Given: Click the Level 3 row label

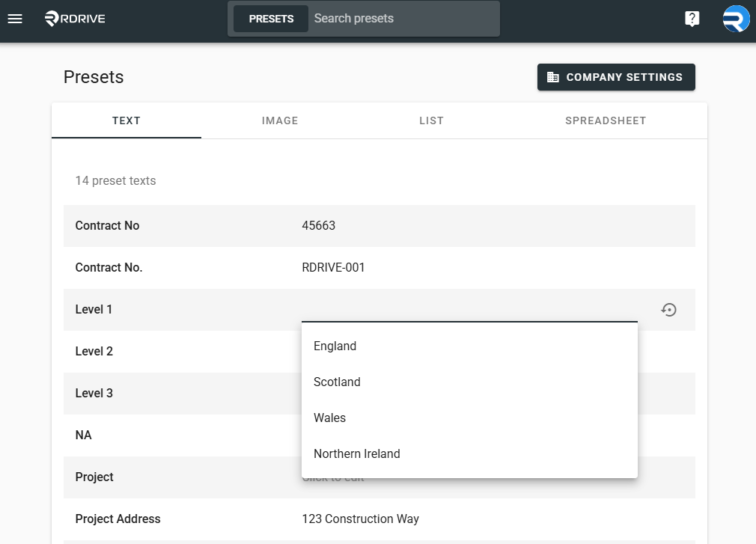Looking at the screenshot, I should pos(94,393).
